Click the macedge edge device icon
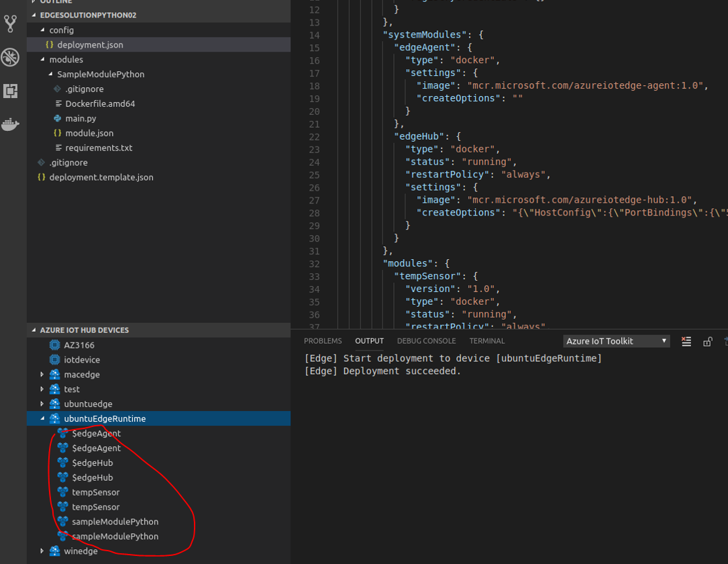The height and width of the screenshot is (564, 728). (x=55, y=375)
